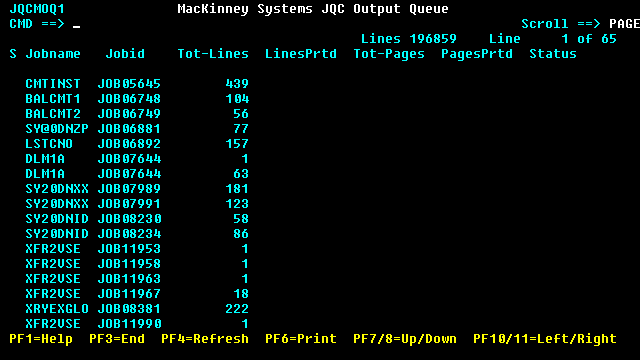
Task: Select jobname SY@0DNZP
Action: pyautogui.click(x=57, y=129)
